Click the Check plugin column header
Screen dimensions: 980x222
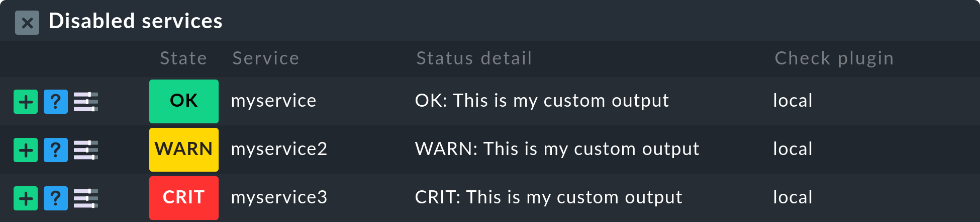click(x=834, y=58)
